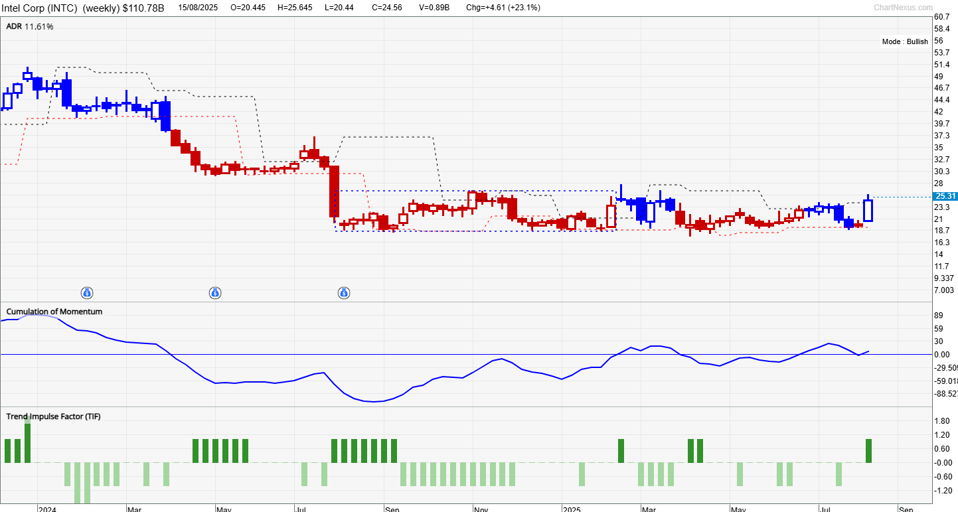Click the Mode: Bullish indicator label
Screen dimensions: 958x512
pos(906,42)
